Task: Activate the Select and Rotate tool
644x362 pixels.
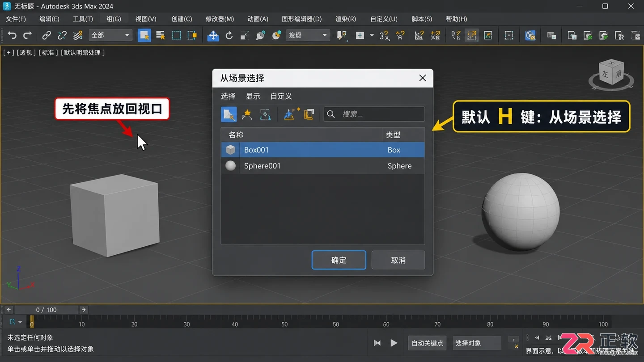Action: (x=229, y=35)
